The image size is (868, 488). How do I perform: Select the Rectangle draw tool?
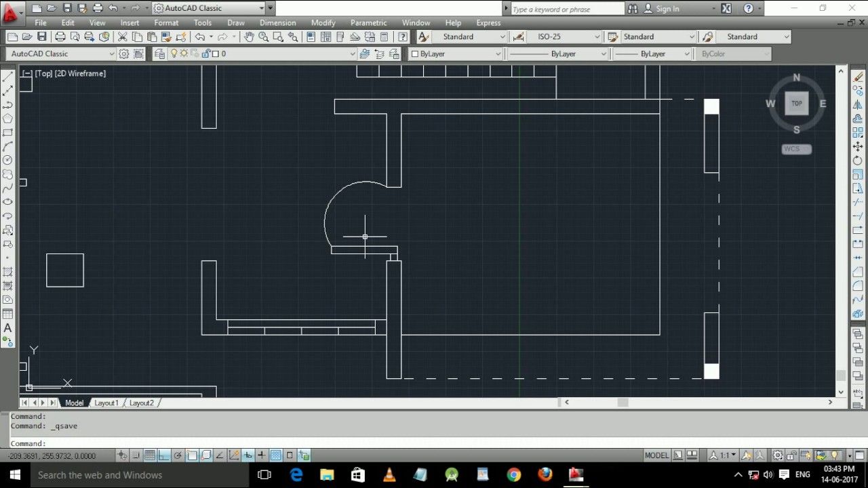[8, 132]
